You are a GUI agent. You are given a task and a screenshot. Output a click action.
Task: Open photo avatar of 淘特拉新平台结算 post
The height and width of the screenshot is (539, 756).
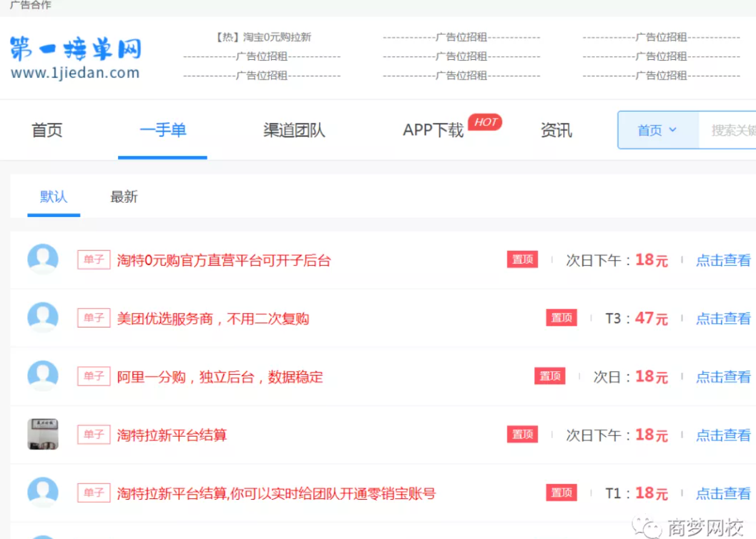click(x=43, y=434)
